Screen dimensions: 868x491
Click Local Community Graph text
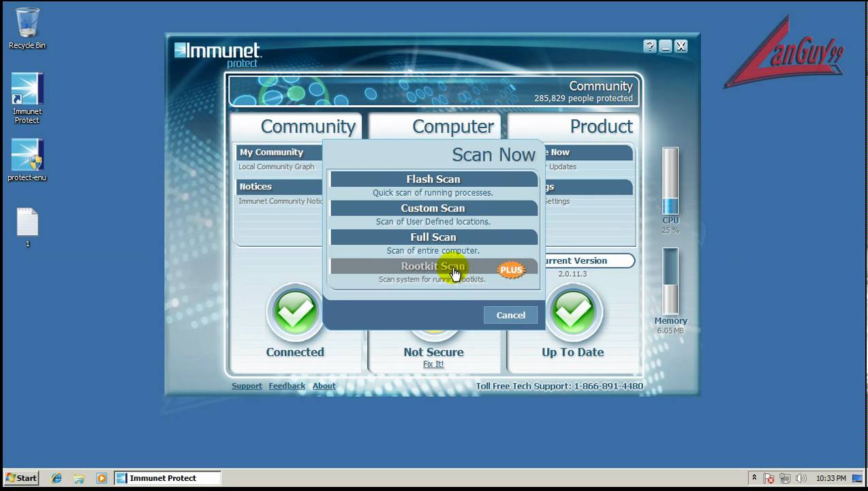click(x=276, y=166)
